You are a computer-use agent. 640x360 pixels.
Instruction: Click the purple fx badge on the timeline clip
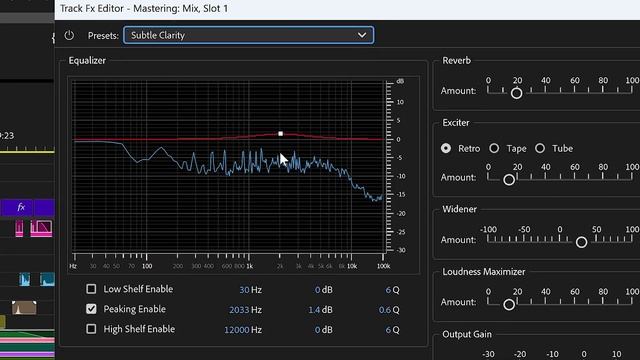(x=21, y=207)
